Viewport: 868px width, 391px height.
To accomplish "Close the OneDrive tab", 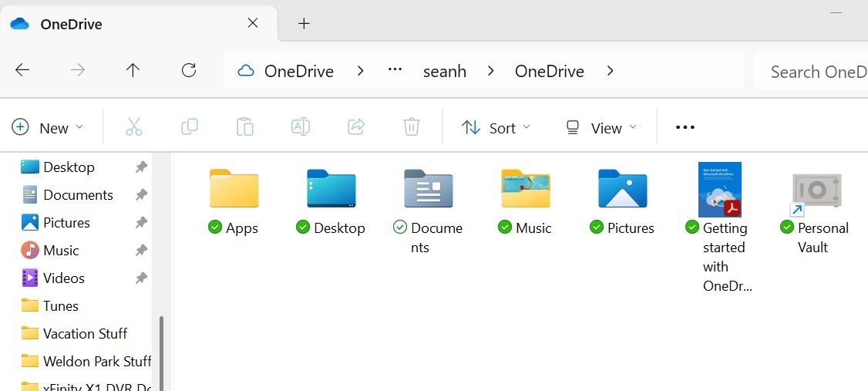I will tap(252, 22).
